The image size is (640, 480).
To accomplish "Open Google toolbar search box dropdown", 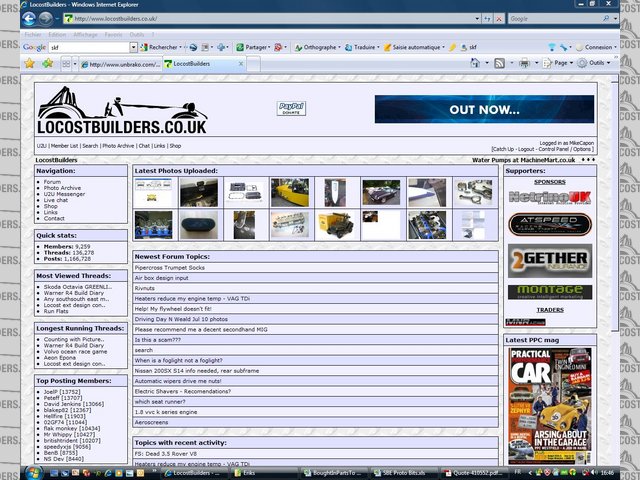I will (x=133, y=47).
